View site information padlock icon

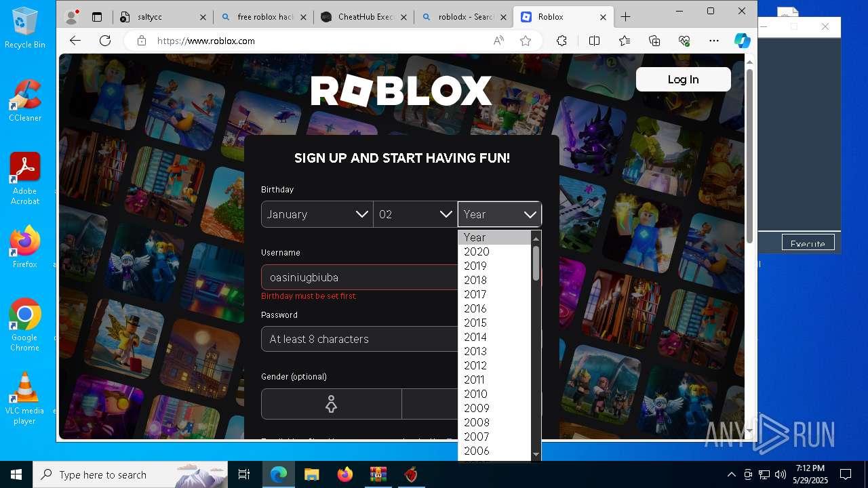pos(141,41)
